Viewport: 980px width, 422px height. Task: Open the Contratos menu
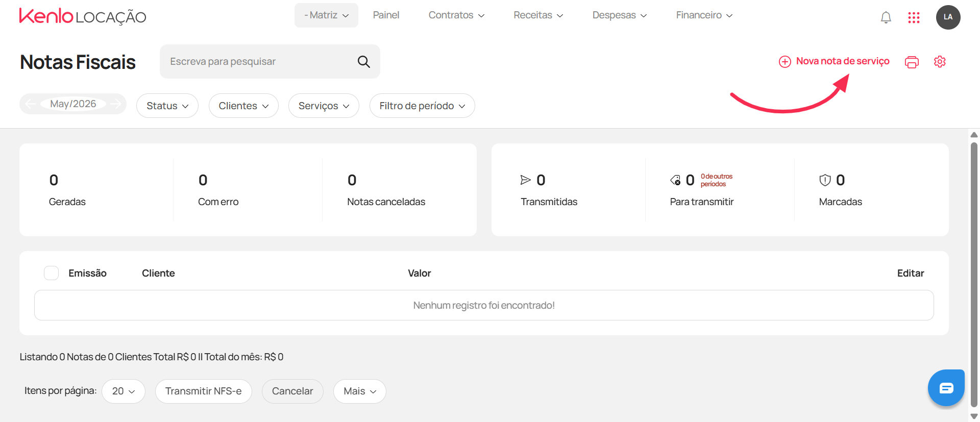[x=456, y=15]
